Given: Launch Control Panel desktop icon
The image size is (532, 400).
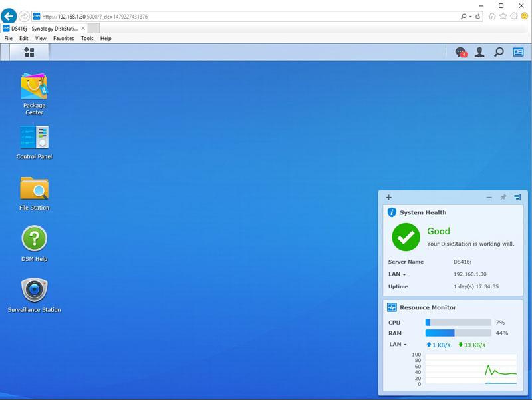Looking at the screenshot, I should click(34, 138).
